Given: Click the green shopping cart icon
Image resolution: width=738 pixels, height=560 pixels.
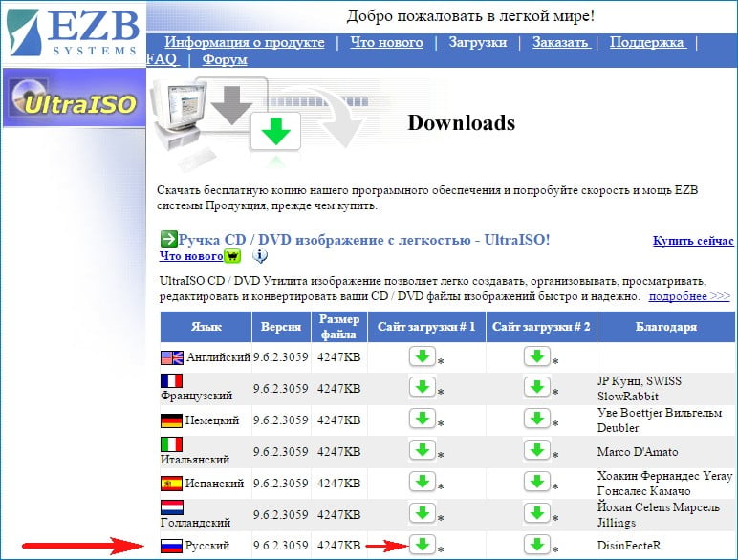Looking at the screenshot, I should 231,256.
